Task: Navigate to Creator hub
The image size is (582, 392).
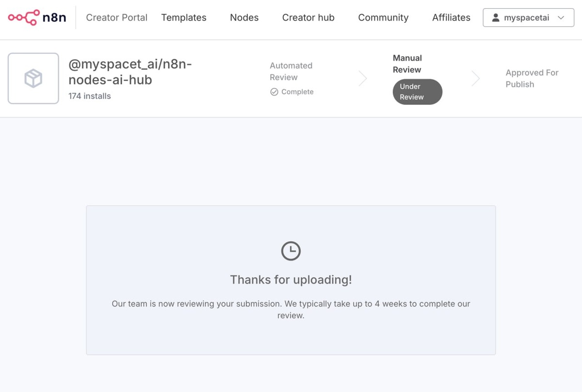Action: point(308,17)
